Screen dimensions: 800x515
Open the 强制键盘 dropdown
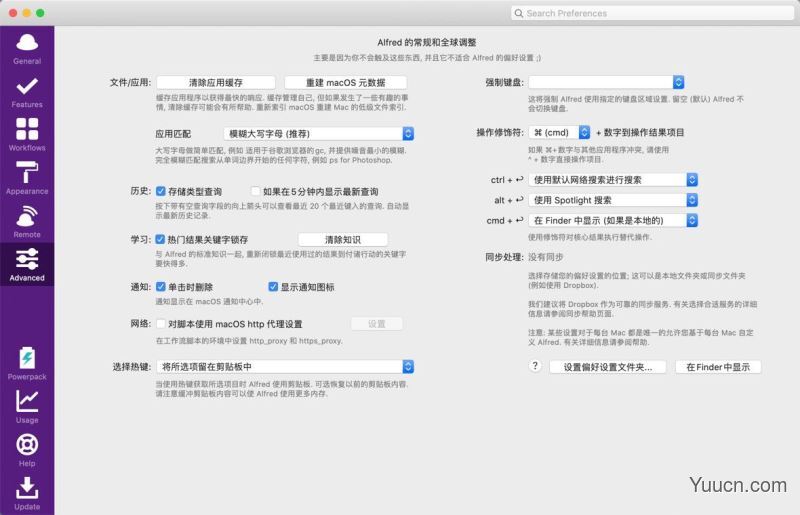(607, 82)
